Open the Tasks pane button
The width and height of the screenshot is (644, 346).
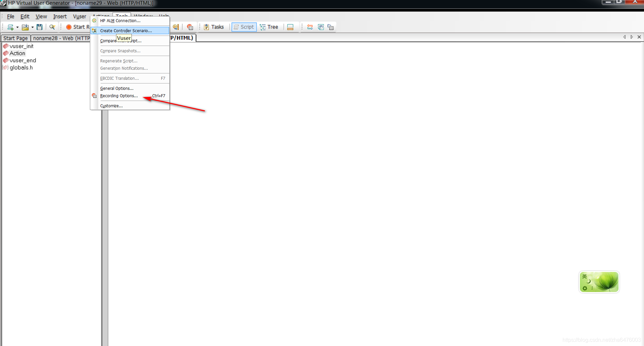[214, 27]
